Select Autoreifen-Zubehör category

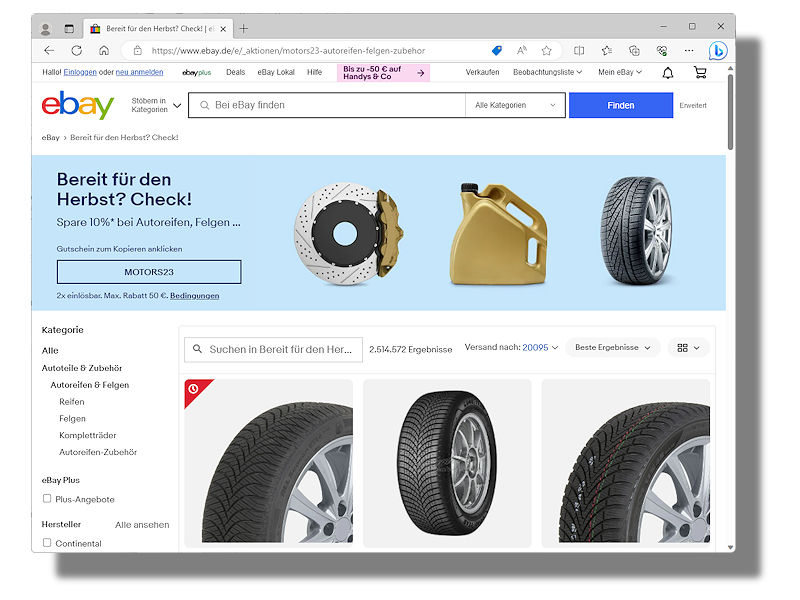(x=98, y=452)
